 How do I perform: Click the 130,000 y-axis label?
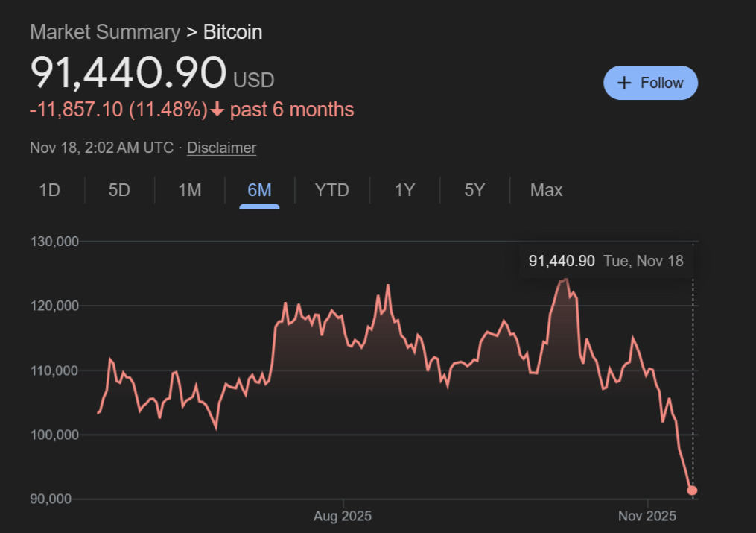pos(54,242)
